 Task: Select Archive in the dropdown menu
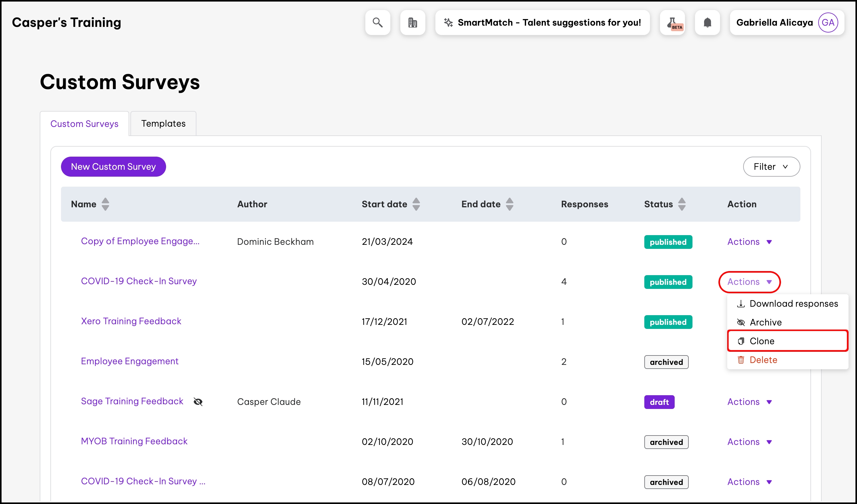765,322
